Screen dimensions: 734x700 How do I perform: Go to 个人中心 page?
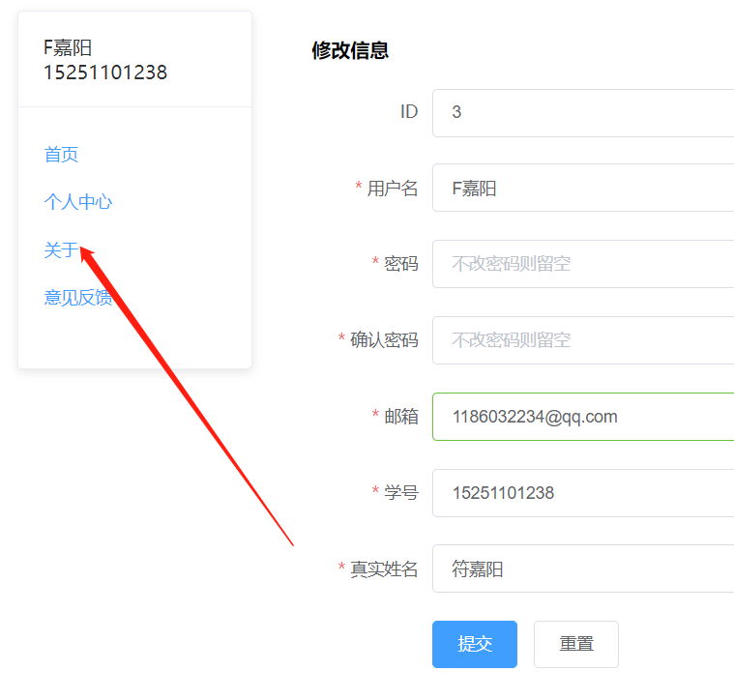(x=77, y=202)
